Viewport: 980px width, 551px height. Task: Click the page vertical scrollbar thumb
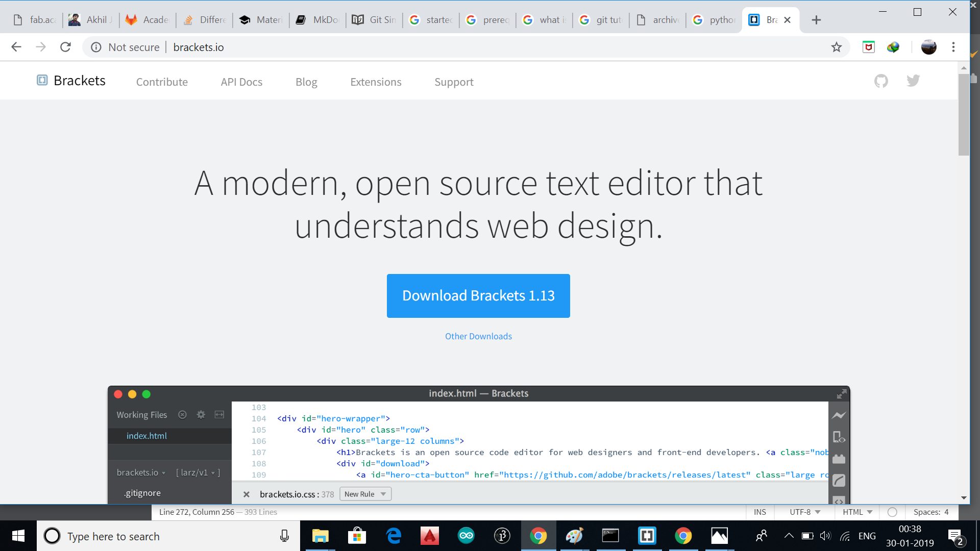coord(963,115)
